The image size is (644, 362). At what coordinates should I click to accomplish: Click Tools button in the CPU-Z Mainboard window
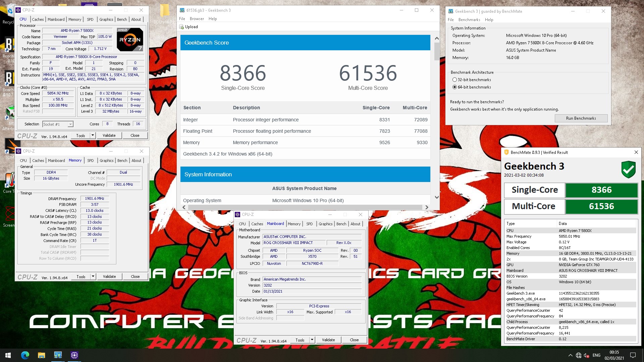tap(300, 340)
